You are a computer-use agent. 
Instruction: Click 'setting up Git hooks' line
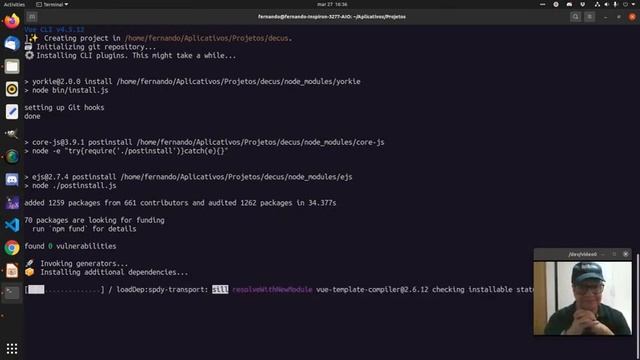coord(64,107)
